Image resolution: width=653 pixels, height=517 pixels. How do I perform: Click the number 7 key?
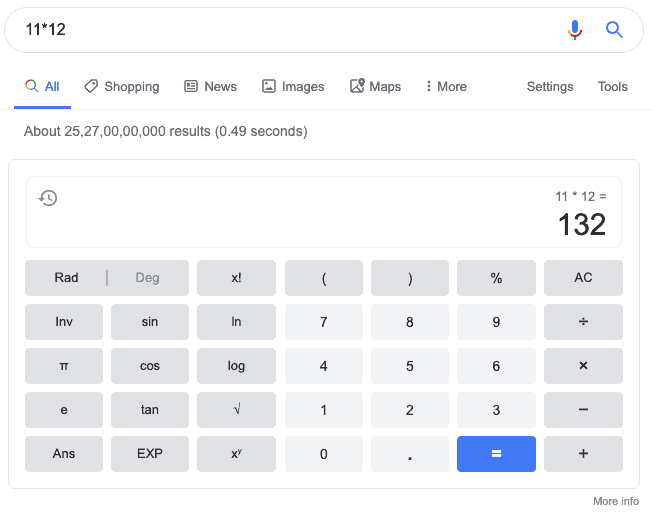tap(324, 322)
